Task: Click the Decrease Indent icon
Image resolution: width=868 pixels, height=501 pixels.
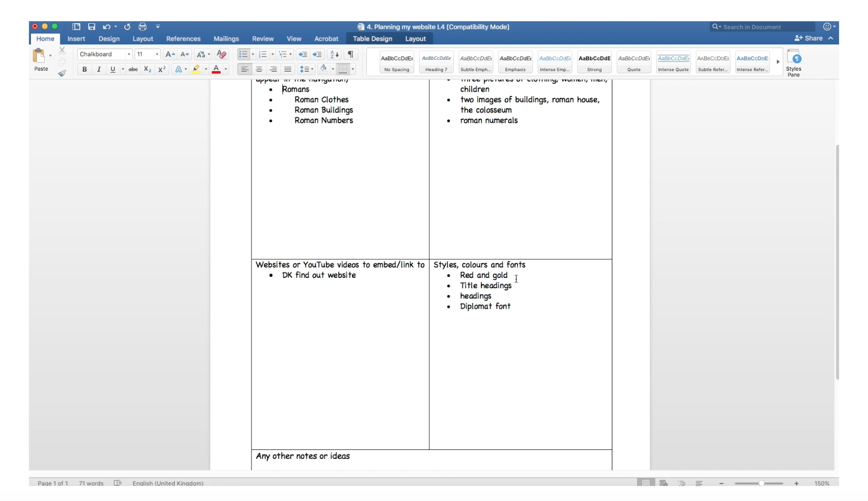Action: point(303,54)
